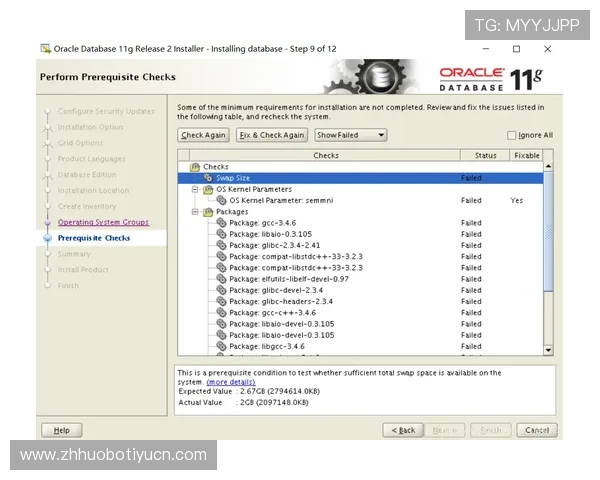The height and width of the screenshot is (480, 600).
Task: Select Package: elfutils-libelf-devel-0.97 text
Action: [x=289, y=279]
